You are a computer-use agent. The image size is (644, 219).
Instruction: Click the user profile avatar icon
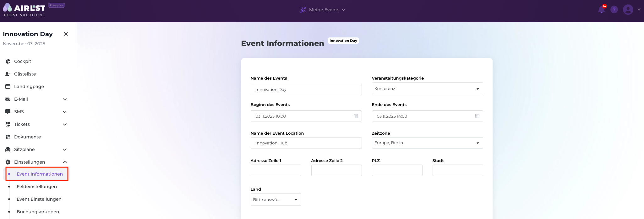coord(628,10)
